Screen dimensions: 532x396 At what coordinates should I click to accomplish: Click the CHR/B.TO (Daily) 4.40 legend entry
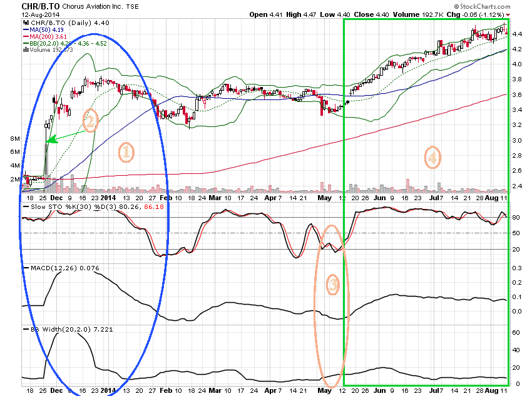(70, 23)
